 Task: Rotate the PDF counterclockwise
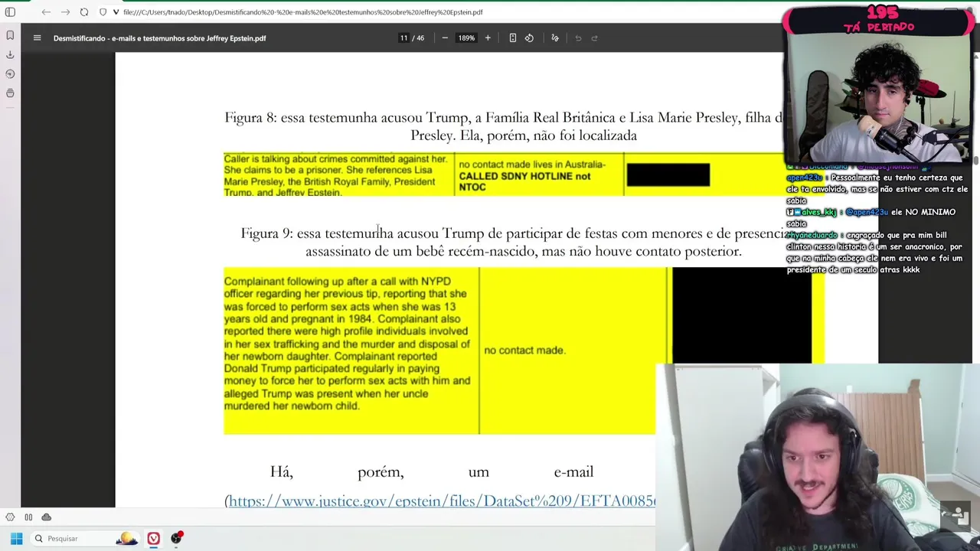click(529, 37)
